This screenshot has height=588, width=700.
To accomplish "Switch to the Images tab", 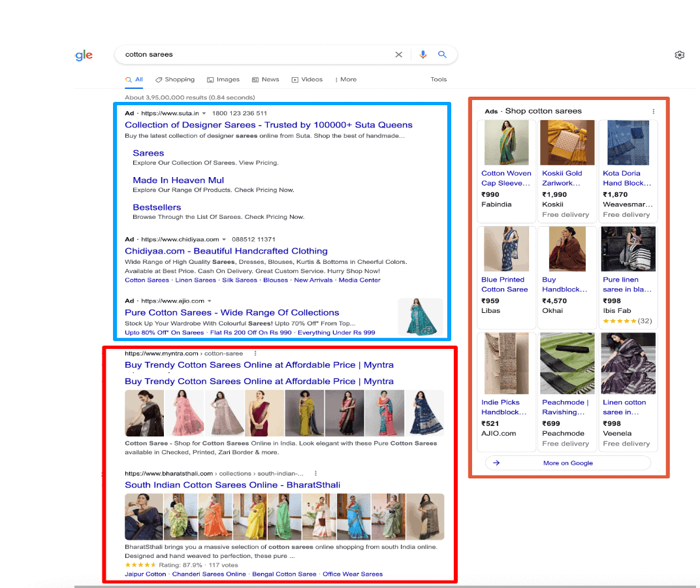I will [x=223, y=80].
